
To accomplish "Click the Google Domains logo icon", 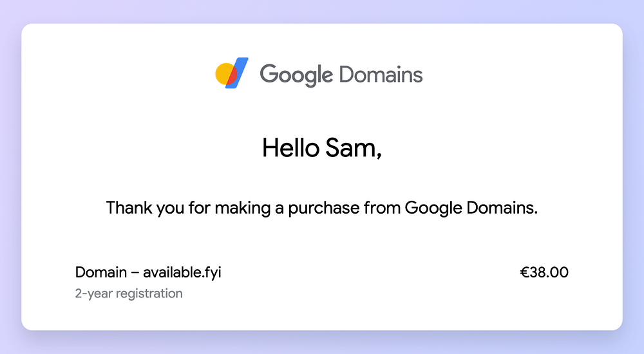I will 232,73.
